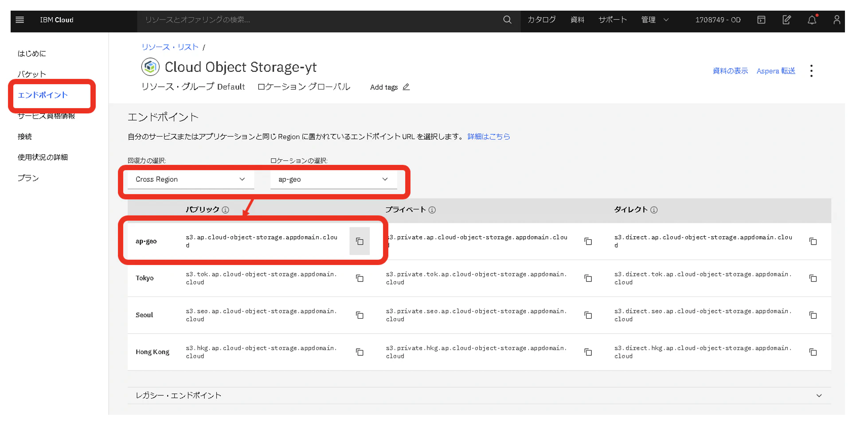Viewport: 868px width, 421px height.
Task: Open the カタログ menu item
Action: (x=541, y=20)
